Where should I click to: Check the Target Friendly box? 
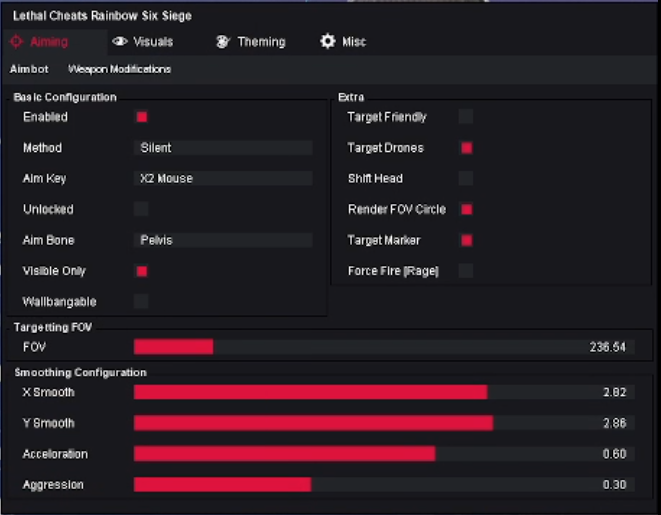coord(466,117)
